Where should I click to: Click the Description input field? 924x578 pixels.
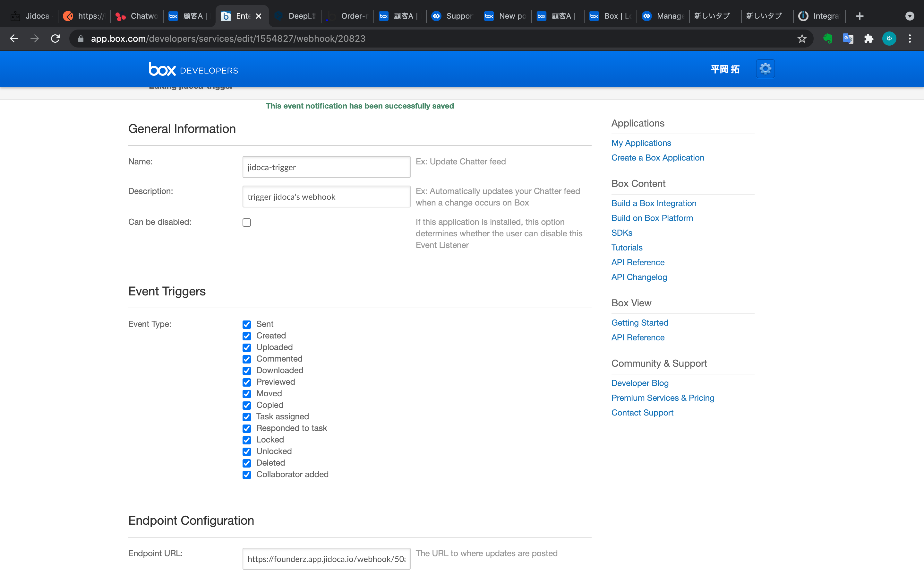tap(327, 197)
